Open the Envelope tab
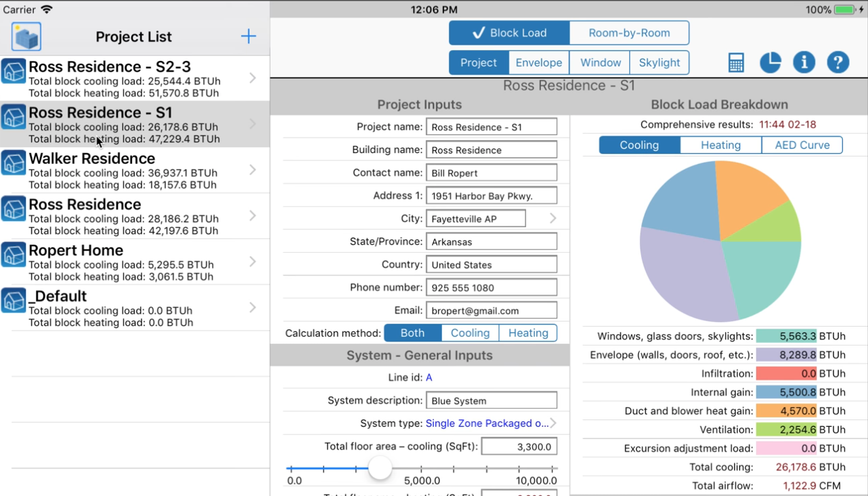868x496 pixels. [x=539, y=62]
